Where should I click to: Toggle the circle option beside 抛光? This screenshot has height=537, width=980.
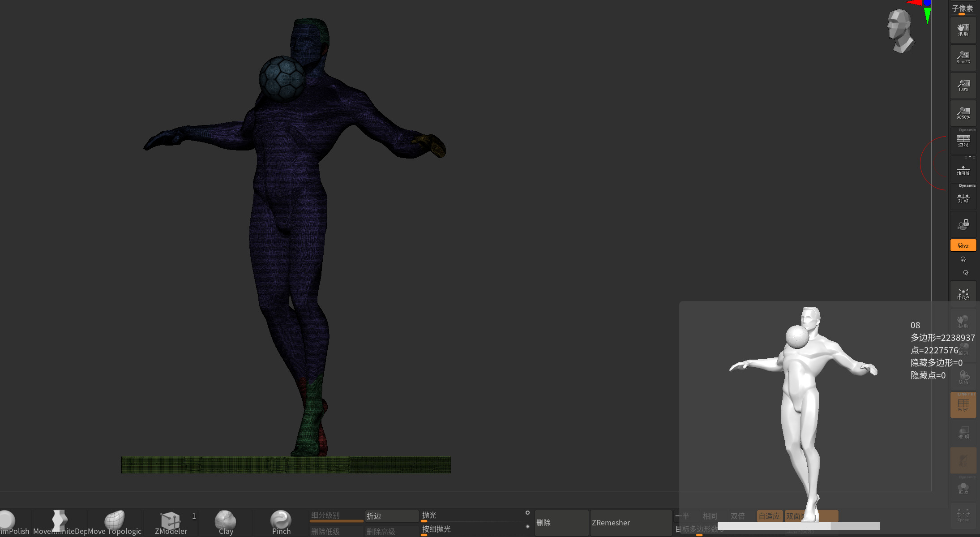click(x=527, y=512)
